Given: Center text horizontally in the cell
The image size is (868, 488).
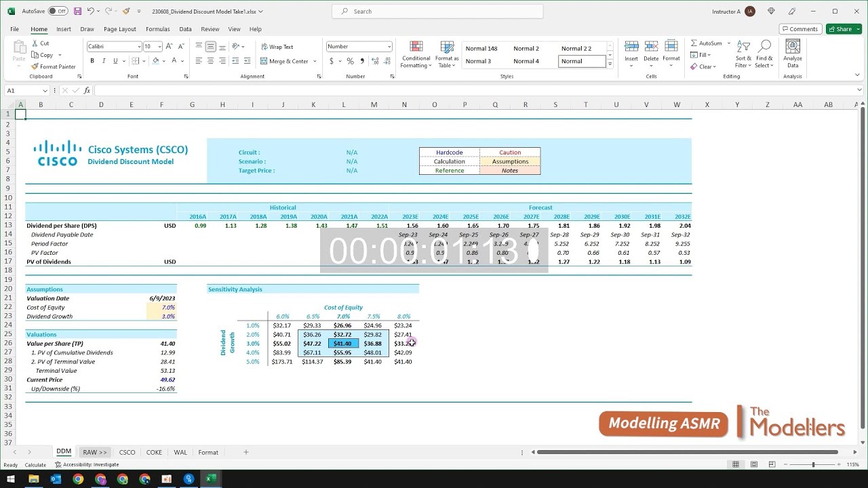Looking at the screenshot, I should tap(211, 61).
